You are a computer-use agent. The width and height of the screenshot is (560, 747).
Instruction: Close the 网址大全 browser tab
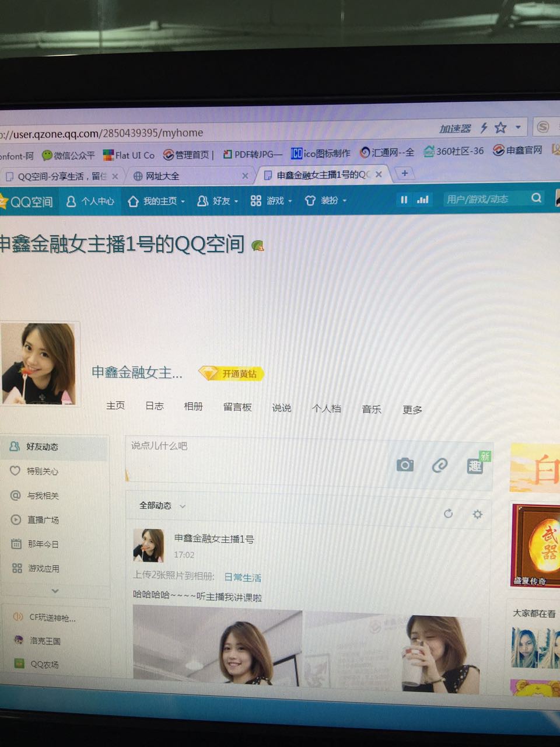[x=245, y=176]
